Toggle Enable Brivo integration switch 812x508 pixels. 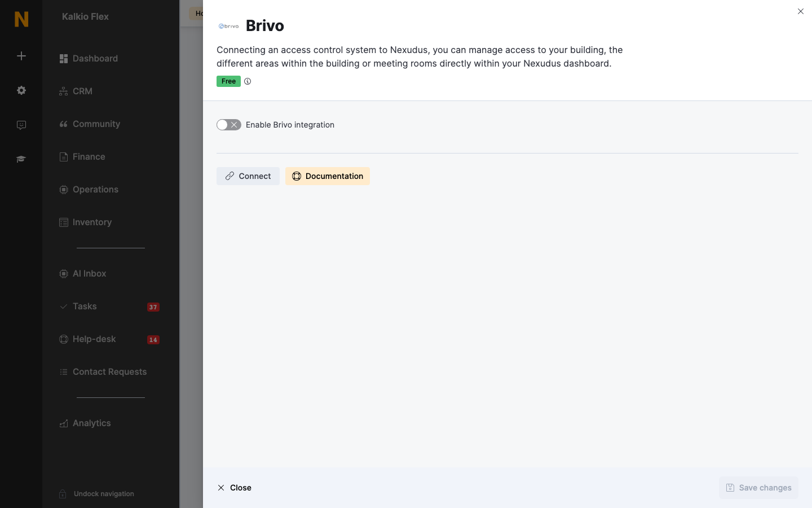point(229,125)
